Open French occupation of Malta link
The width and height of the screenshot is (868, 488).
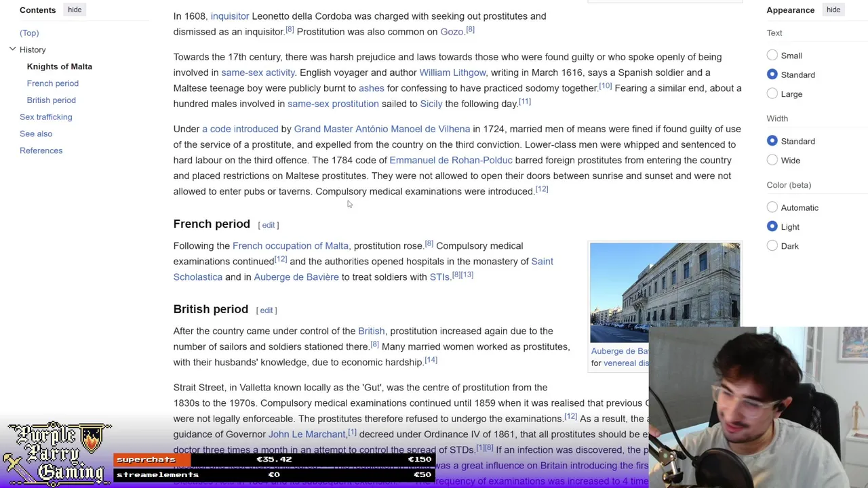290,246
